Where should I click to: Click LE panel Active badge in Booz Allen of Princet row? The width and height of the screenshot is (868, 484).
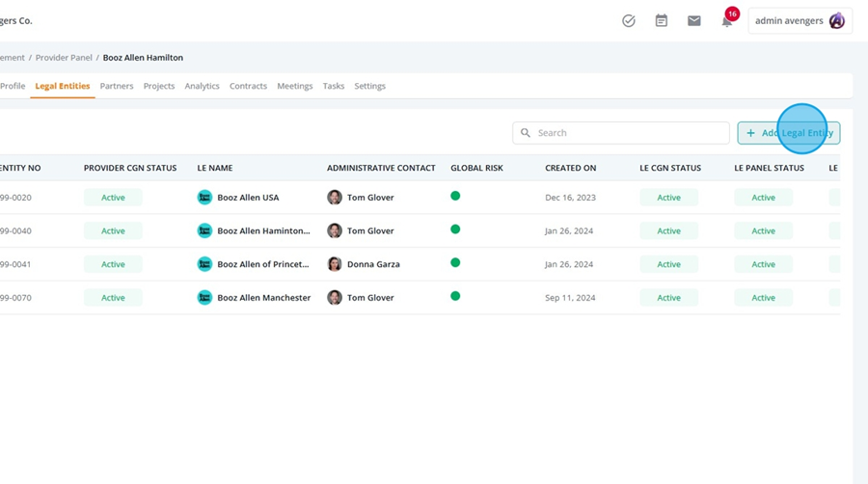coord(764,264)
